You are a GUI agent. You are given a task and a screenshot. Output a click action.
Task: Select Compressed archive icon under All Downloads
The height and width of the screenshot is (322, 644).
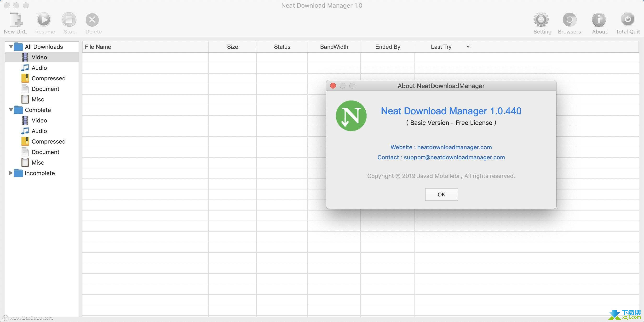pyautogui.click(x=25, y=78)
